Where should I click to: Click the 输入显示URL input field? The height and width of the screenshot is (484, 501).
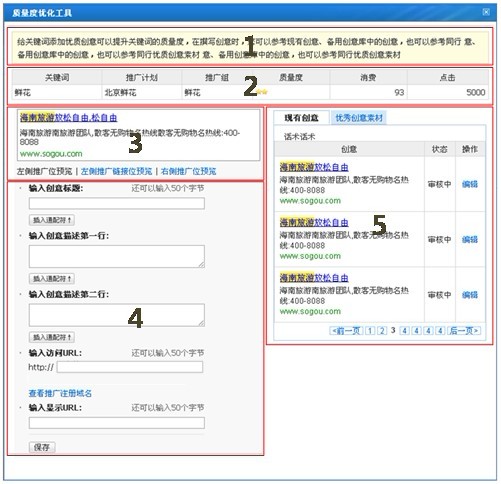(x=117, y=423)
